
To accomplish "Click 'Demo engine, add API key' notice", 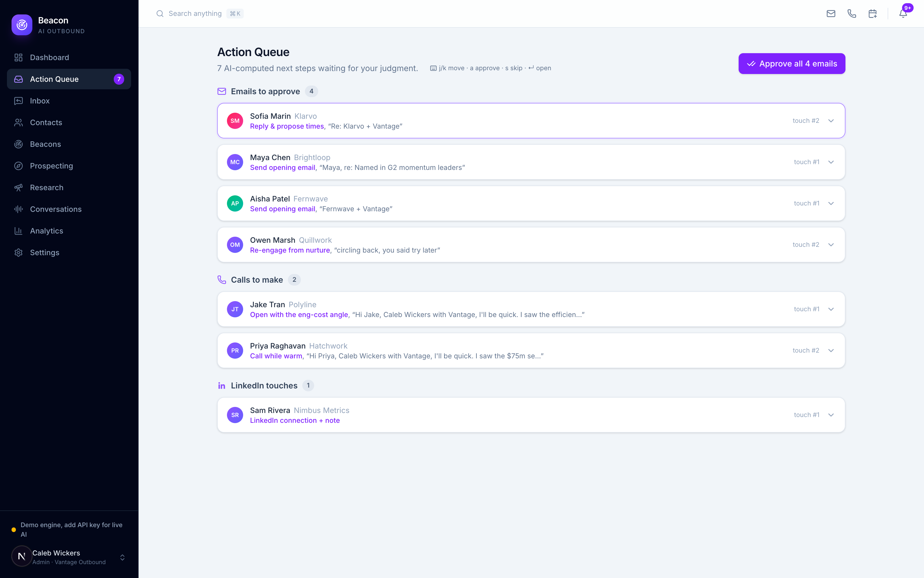I will (x=71, y=530).
